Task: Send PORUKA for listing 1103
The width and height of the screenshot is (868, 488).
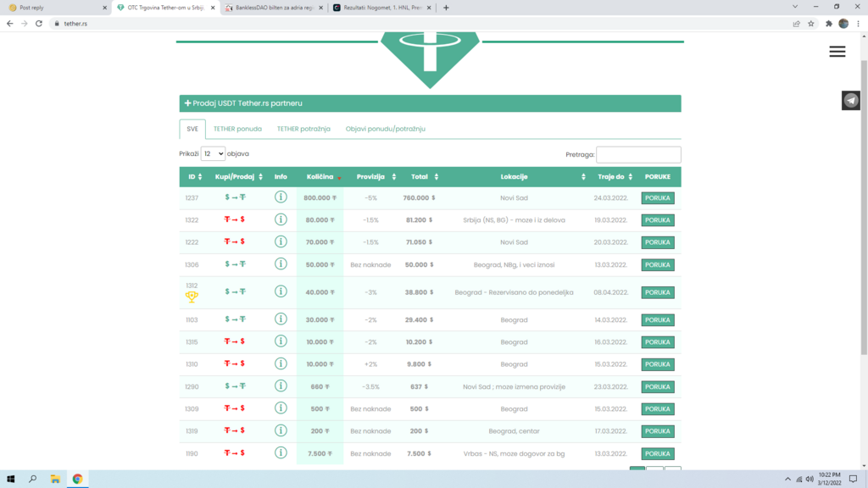Action: point(658,319)
